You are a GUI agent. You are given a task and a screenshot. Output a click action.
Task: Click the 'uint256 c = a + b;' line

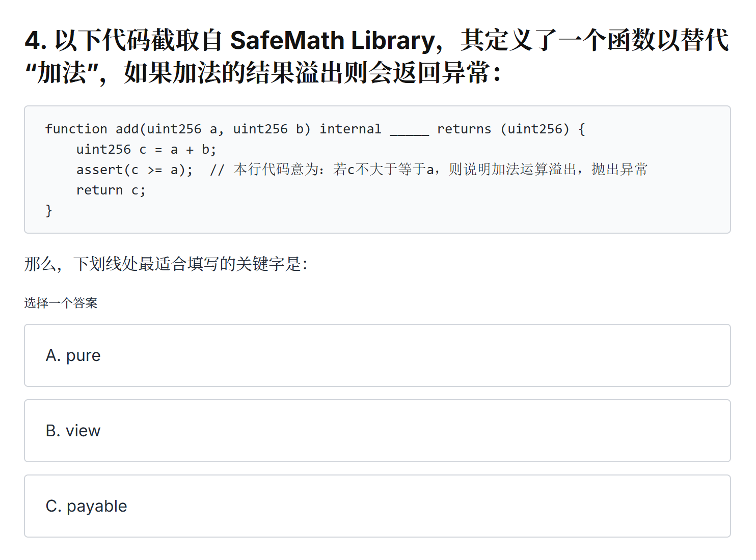click(146, 149)
